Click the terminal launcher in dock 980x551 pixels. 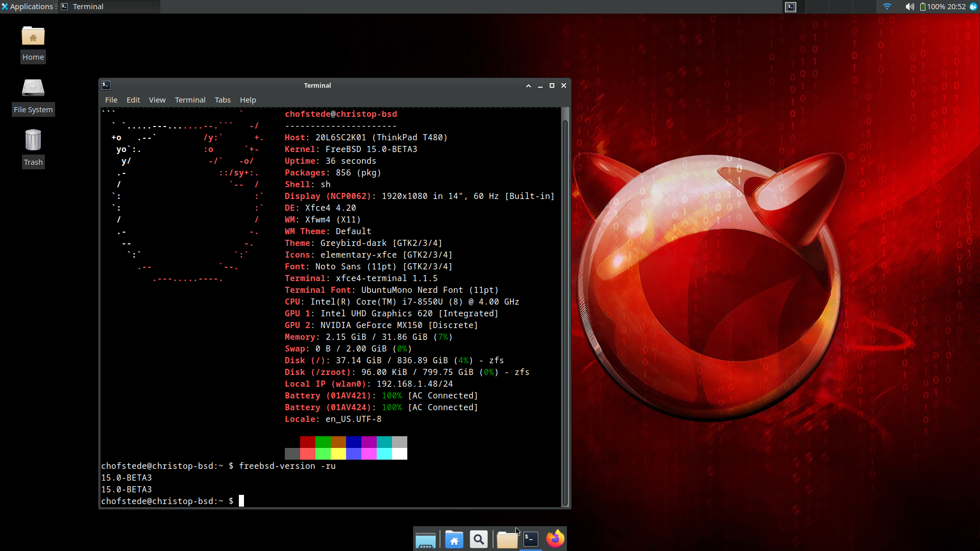[x=531, y=539]
